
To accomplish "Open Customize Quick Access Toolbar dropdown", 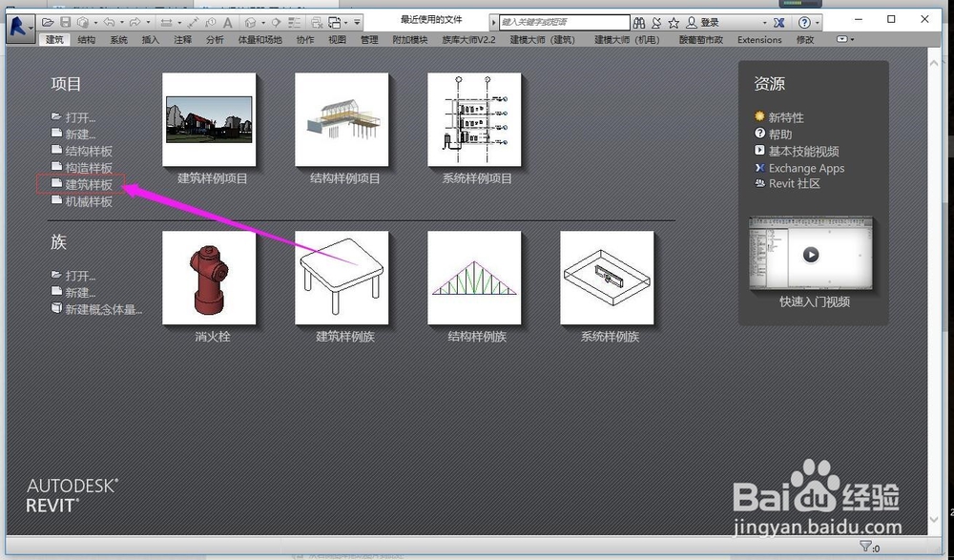I will pos(357,23).
